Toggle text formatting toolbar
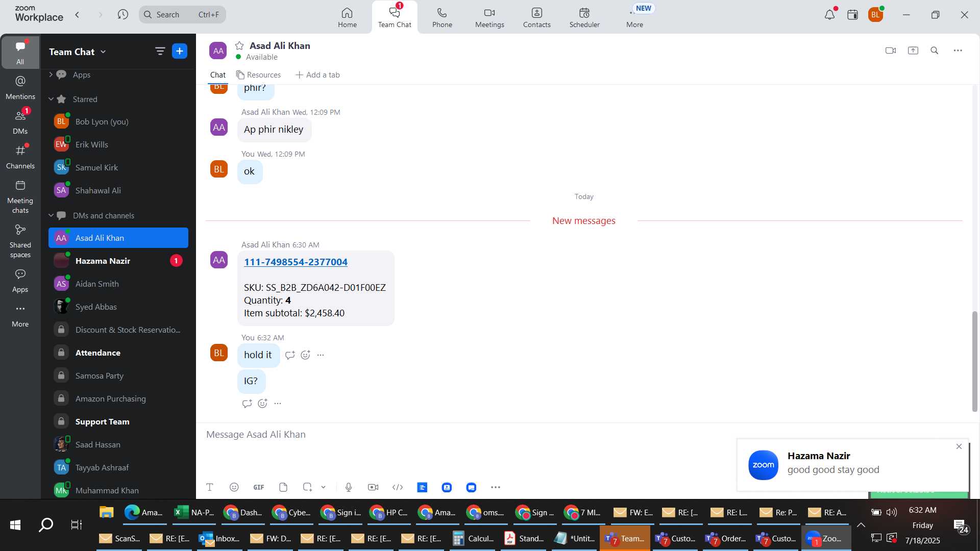The height and width of the screenshot is (551, 980). 210,487
